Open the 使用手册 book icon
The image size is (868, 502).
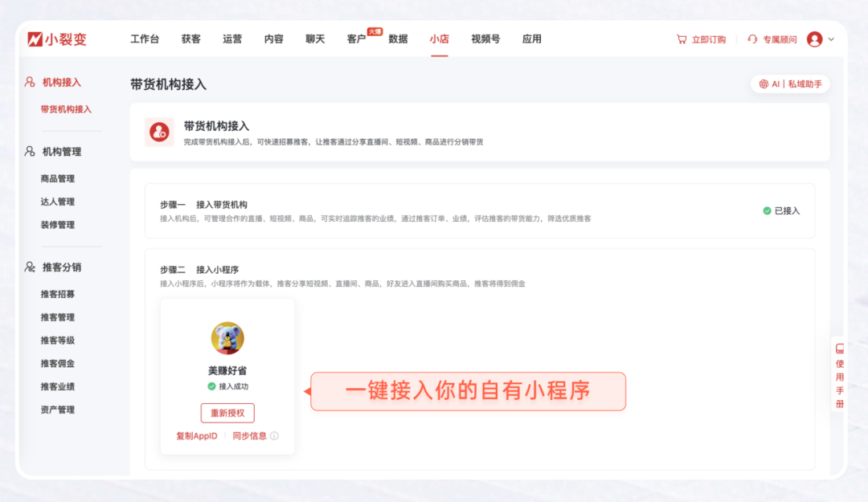pos(840,349)
